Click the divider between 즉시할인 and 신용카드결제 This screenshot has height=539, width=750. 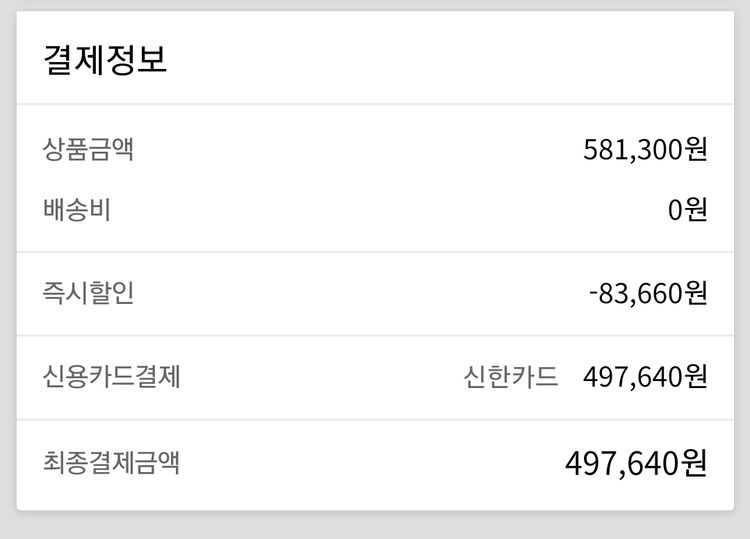pyautogui.click(x=375, y=335)
